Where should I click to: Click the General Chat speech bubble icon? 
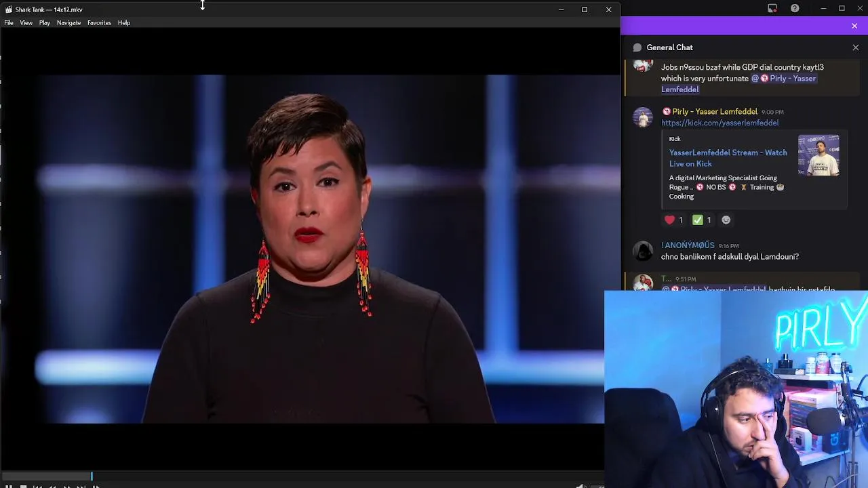click(637, 47)
